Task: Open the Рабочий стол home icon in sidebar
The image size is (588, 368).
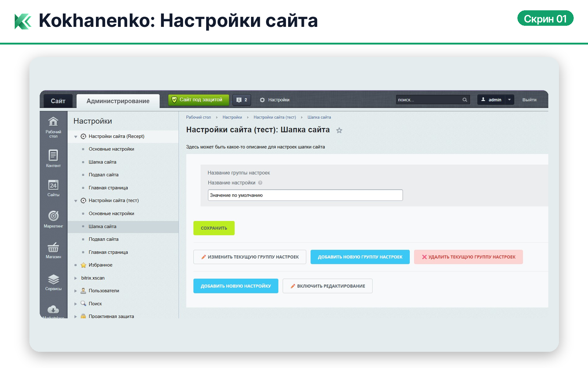Action: pyautogui.click(x=53, y=122)
